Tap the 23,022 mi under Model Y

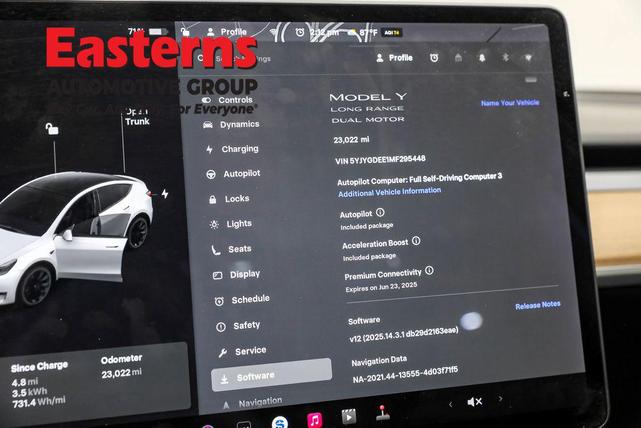[351, 140]
